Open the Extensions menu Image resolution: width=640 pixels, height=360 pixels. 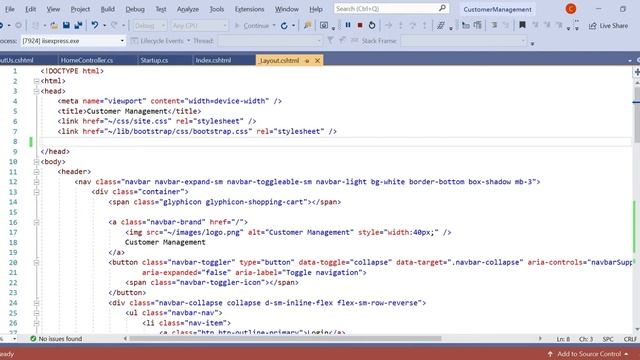pyautogui.click(x=249, y=9)
